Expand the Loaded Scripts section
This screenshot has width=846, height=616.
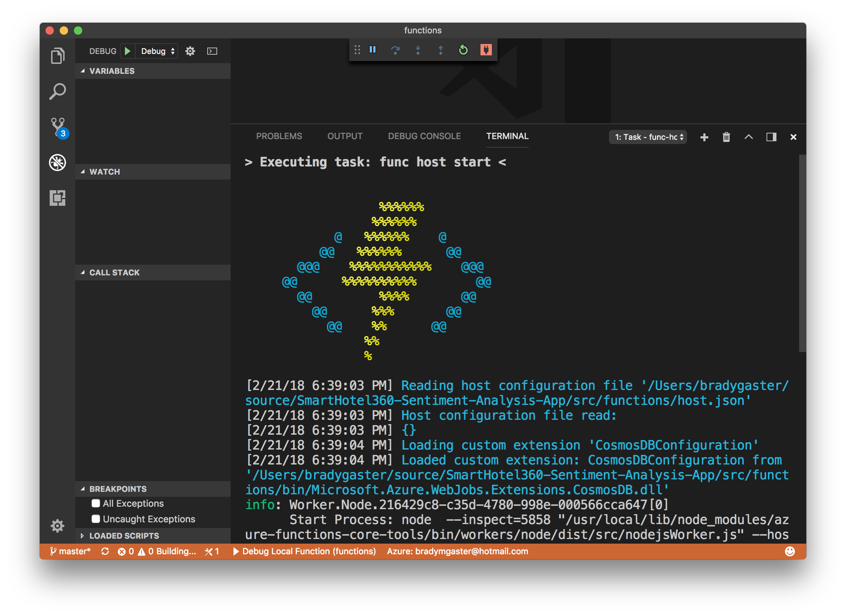pos(124,536)
